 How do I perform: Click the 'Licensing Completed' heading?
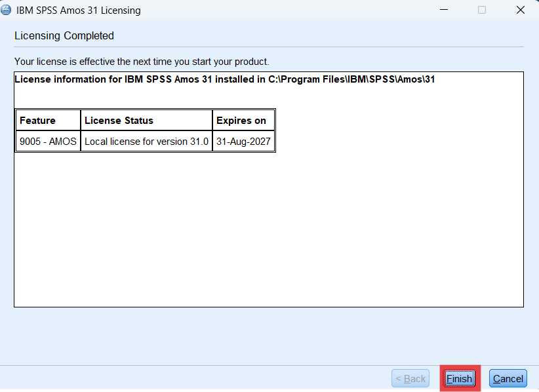click(x=64, y=36)
